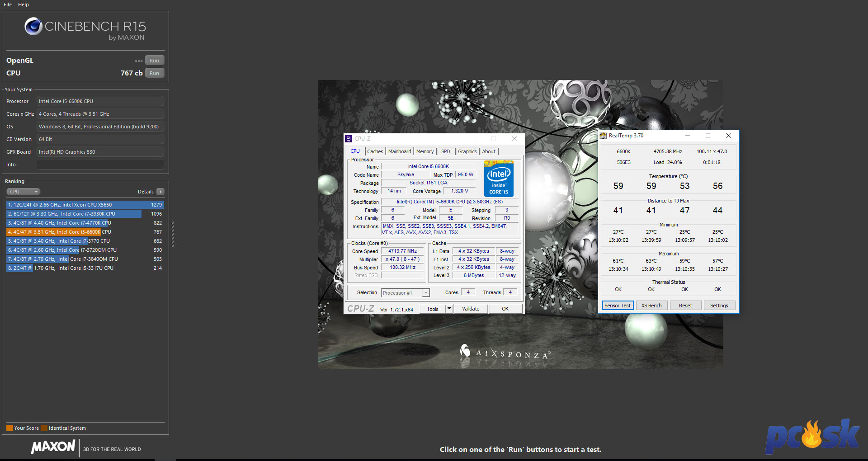Minimize the CPU-Z window
The image size is (868, 461).
[x=473, y=139]
